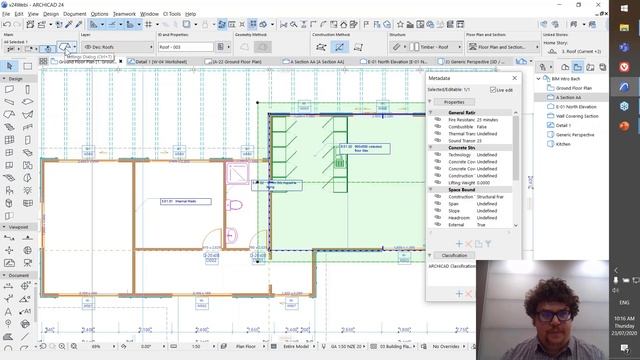Click the filter funnel icon in Metadata
The height and width of the screenshot is (360, 640).
point(488,244)
